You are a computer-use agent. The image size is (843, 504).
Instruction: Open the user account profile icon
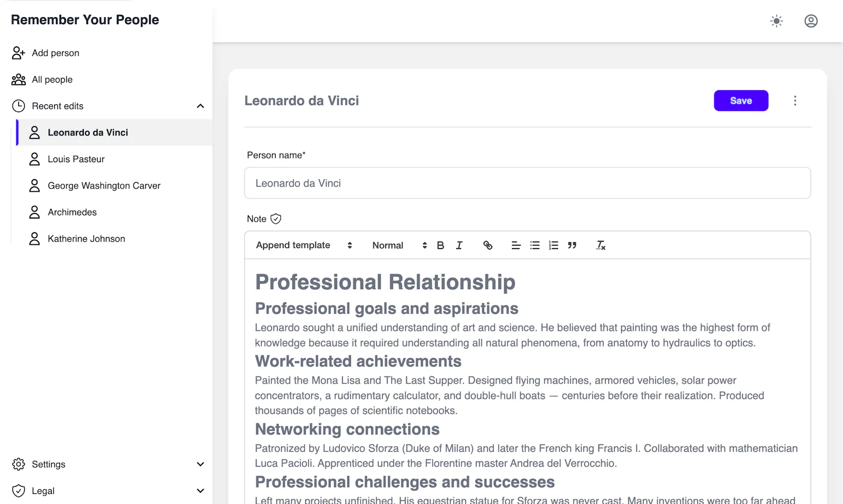tap(811, 21)
